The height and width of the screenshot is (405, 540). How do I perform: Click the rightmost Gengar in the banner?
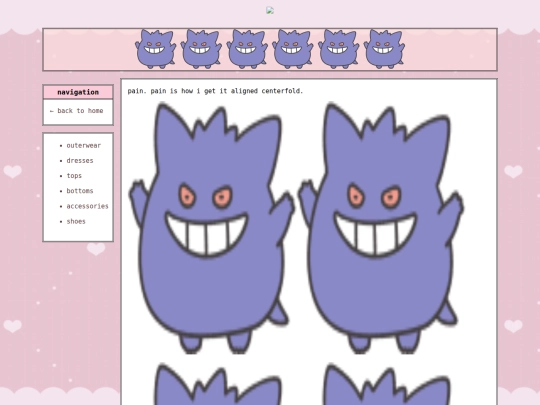(384, 49)
